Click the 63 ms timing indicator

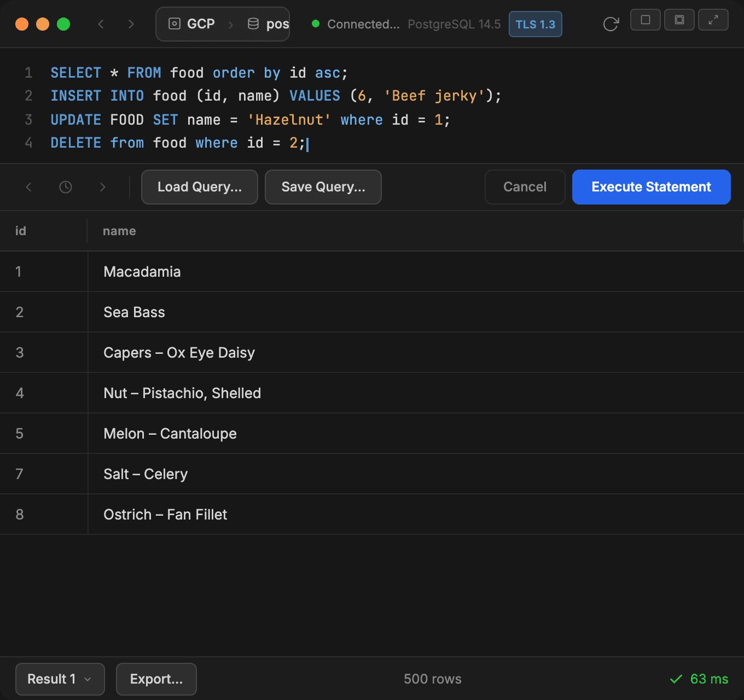pyautogui.click(x=699, y=679)
